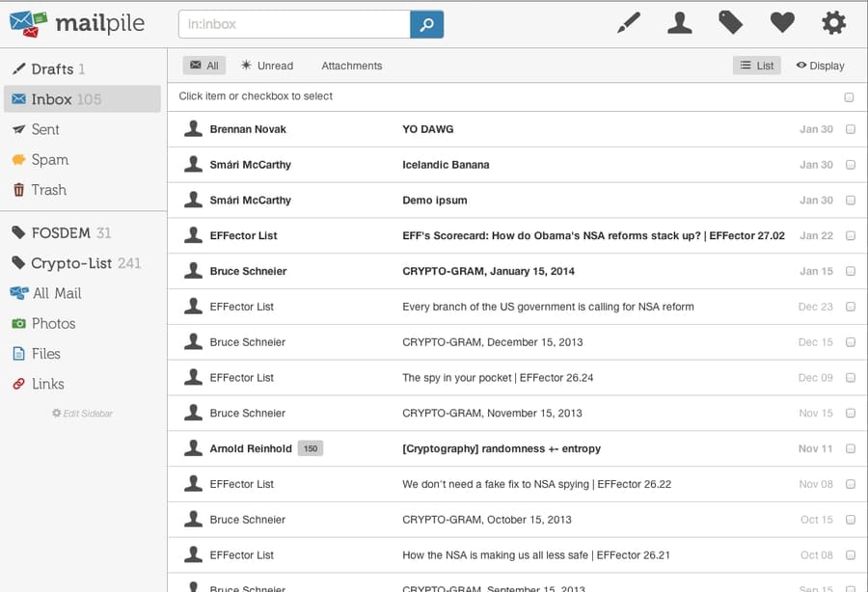Open settings gear icon in header

click(833, 23)
